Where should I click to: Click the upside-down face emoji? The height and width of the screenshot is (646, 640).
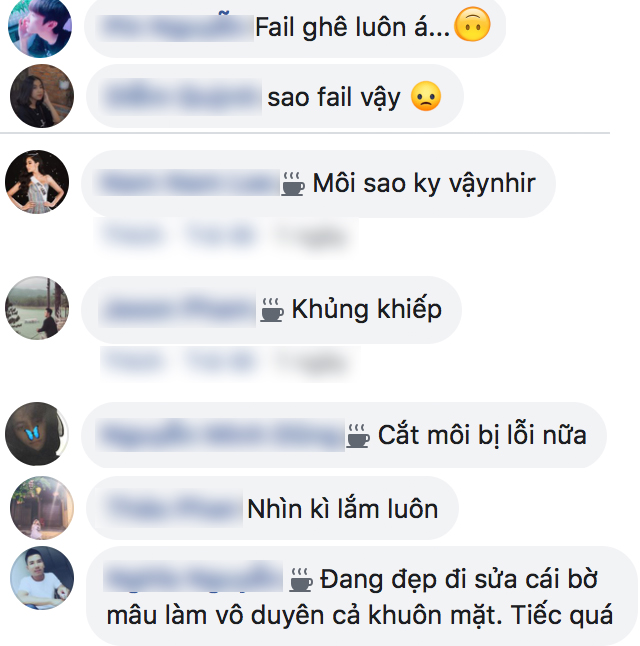(x=472, y=24)
